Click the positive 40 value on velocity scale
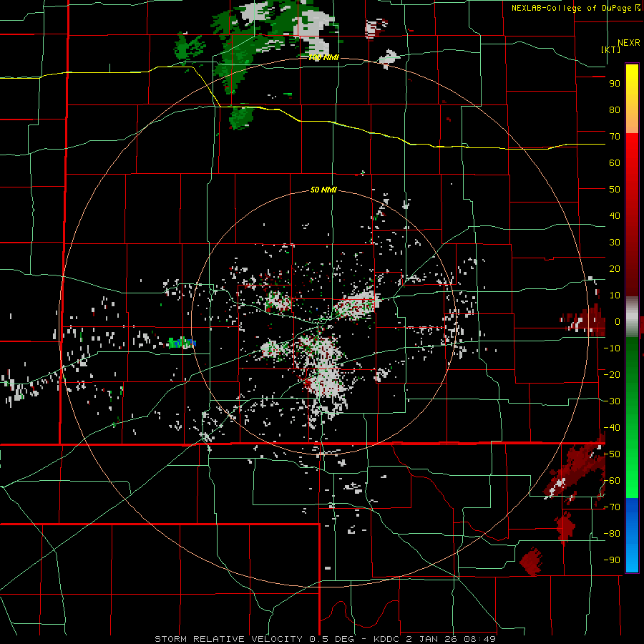Screen dimensions: 644x644 pos(615,216)
